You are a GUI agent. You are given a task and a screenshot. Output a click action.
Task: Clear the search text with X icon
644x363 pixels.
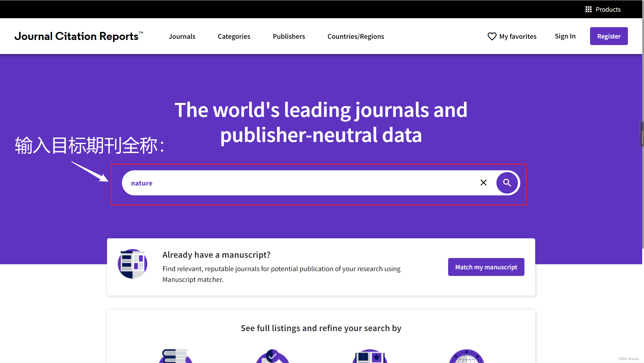coord(483,183)
